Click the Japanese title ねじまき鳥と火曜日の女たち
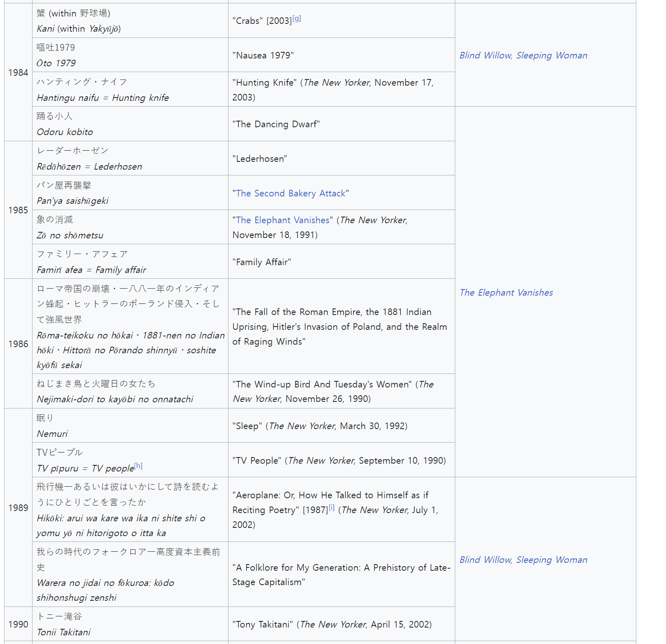666x644 pixels. (x=96, y=383)
